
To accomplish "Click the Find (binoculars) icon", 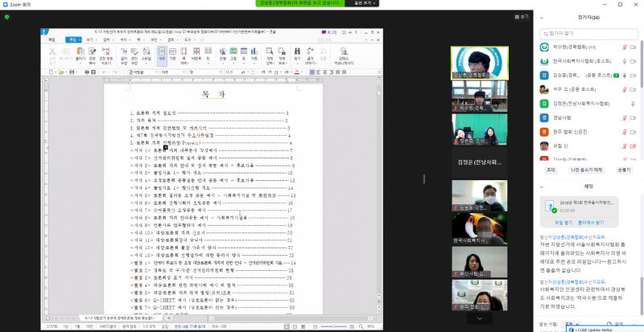I will coord(297,51).
